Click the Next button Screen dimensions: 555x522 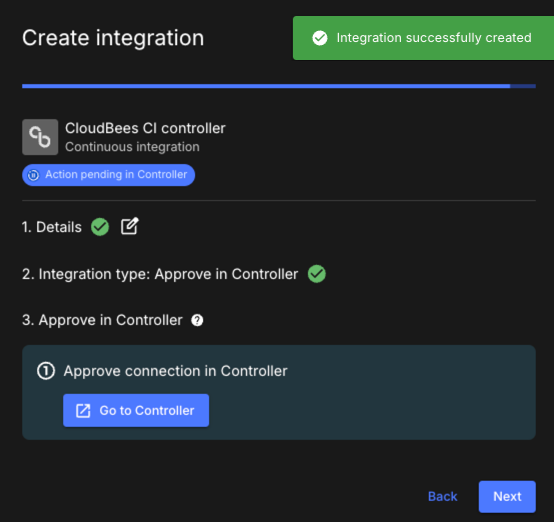tap(507, 496)
